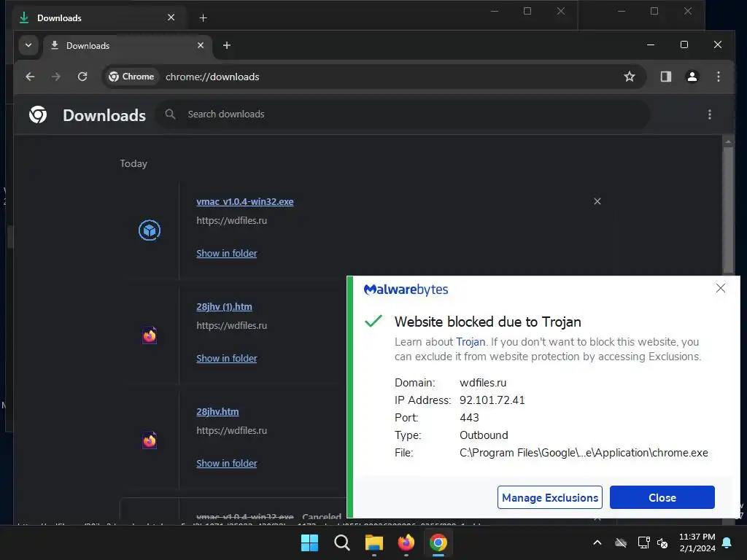Open Windows taskbar search
The width and height of the screenshot is (747, 560).
[x=342, y=542]
